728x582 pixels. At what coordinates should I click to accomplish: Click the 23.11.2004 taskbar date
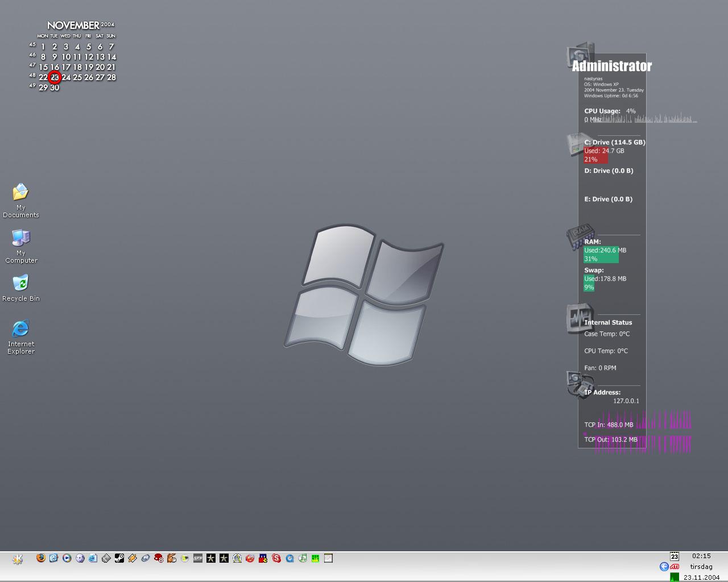[x=701, y=577]
